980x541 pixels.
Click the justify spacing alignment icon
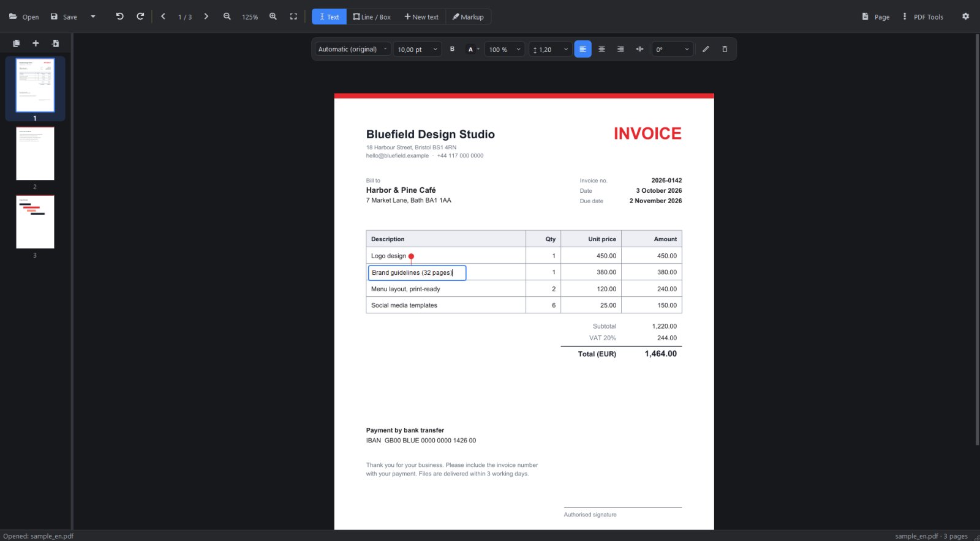(639, 49)
